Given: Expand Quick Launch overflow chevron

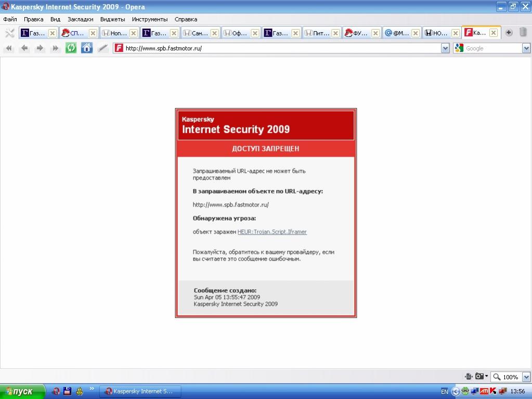Looking at the screenshot, I should [x=92, y=389].
